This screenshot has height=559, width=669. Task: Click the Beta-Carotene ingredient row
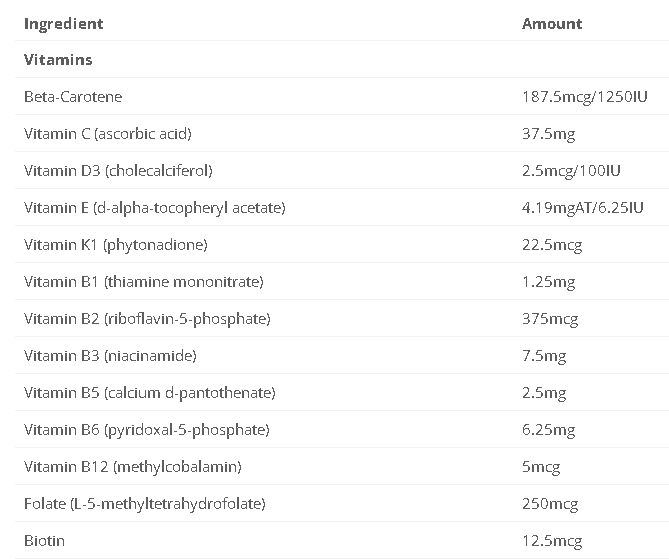click(73, 97)
